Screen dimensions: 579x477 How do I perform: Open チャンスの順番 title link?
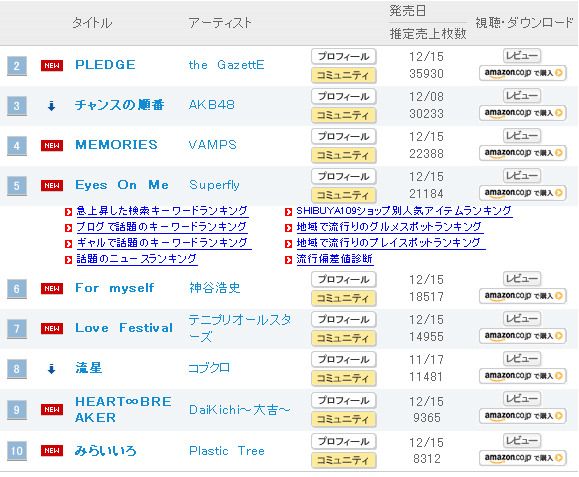[120, 105]
